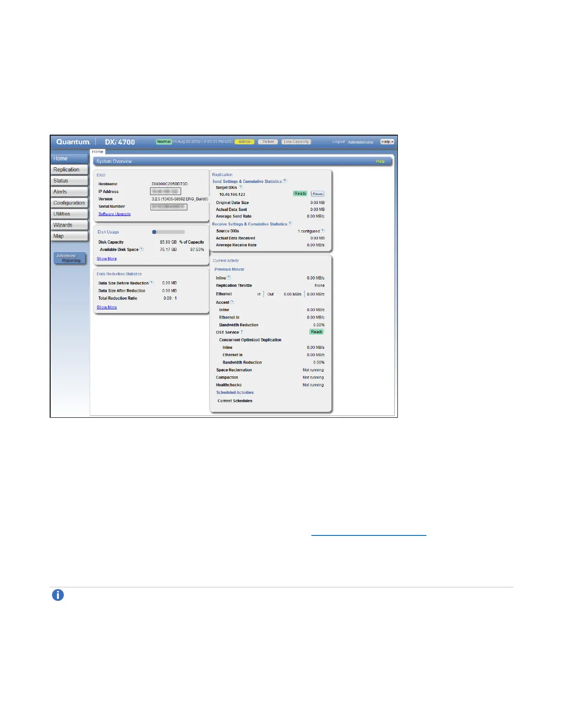Image resolution: width=563 pixels, height=728 pixels.
Task: Open the Alerts menu
Action: (69, 192)
